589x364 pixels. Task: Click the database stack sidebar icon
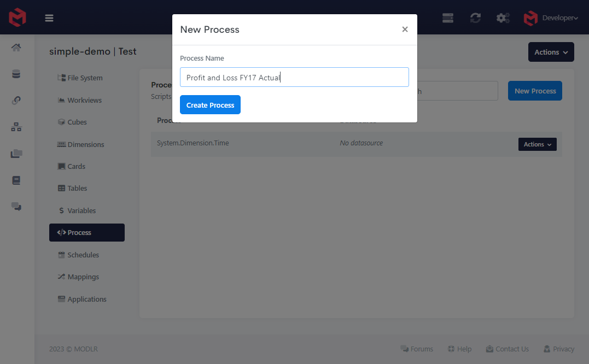click(16, 74)
